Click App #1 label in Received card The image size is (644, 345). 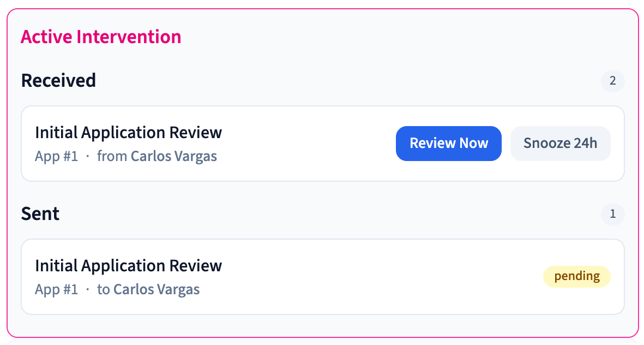[x=56, y=157]
